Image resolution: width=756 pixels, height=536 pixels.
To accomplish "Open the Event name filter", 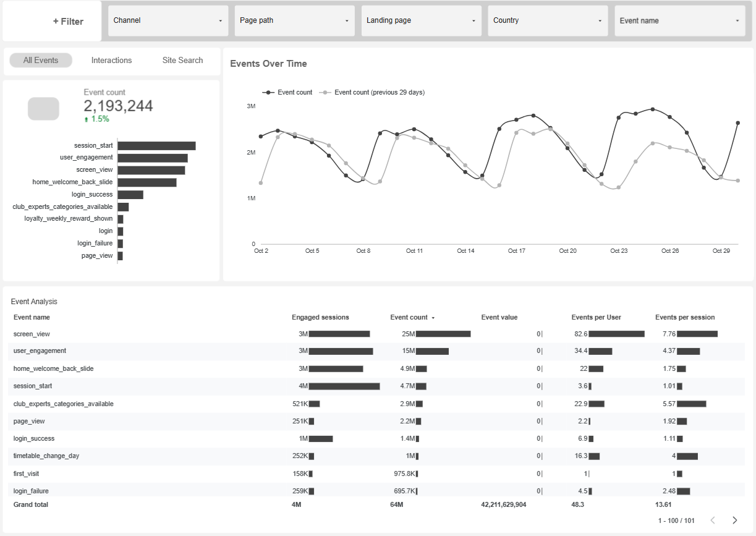I will click(x=679, y=20).
